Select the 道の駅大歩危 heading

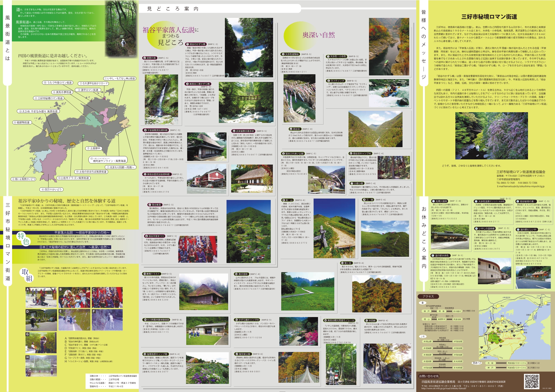coord(440,255)
